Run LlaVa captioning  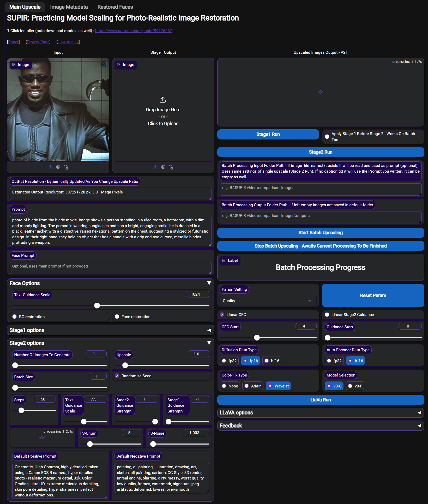click(321, 400)
